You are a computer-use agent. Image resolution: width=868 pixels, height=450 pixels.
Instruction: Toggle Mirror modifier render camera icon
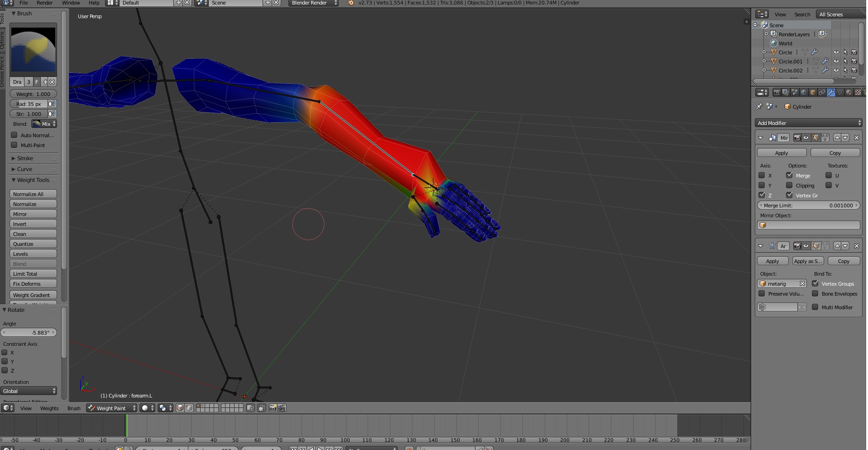tap(797, 138)
